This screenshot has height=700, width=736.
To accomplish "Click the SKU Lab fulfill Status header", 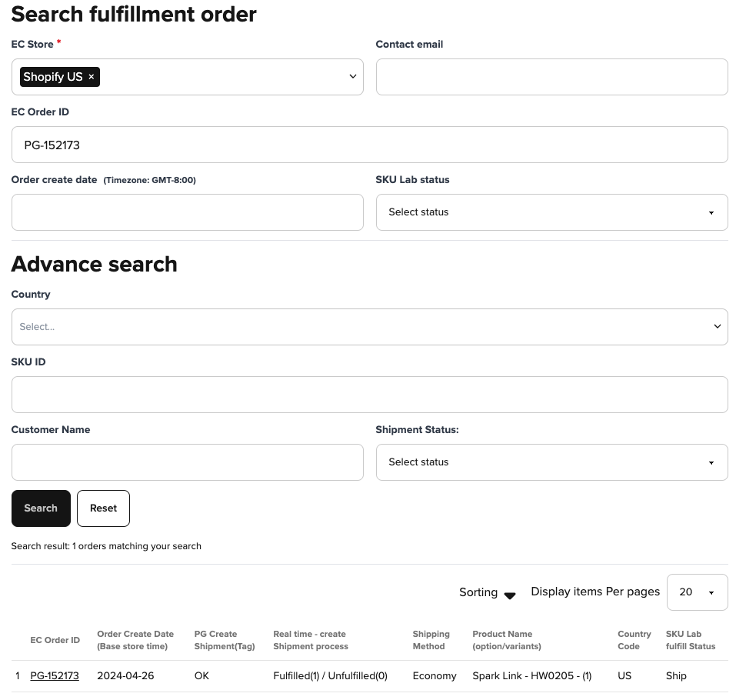I will (x=691, y=640).
